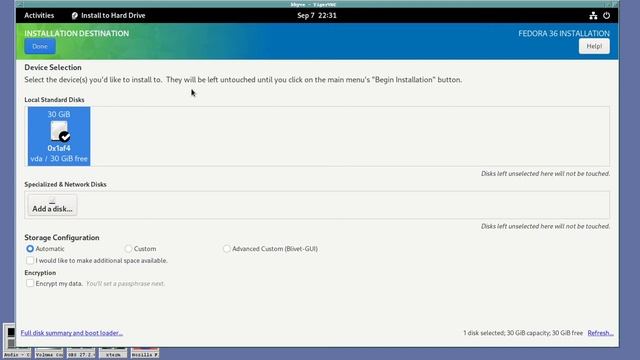
Task: Click the blue Done button
Action: [40, 47]
